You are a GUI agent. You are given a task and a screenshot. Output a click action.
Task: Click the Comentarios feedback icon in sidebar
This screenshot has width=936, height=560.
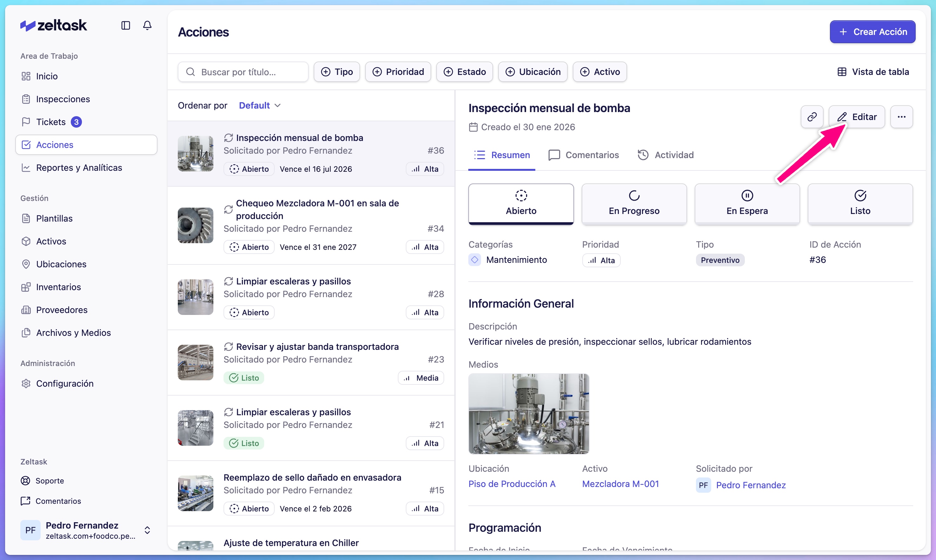(x=25, y=501)
